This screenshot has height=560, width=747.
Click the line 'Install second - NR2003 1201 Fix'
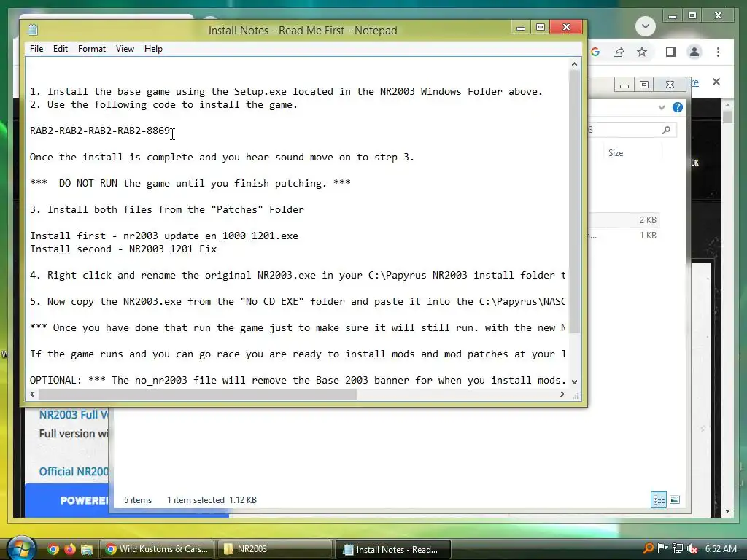pos(123,249)
